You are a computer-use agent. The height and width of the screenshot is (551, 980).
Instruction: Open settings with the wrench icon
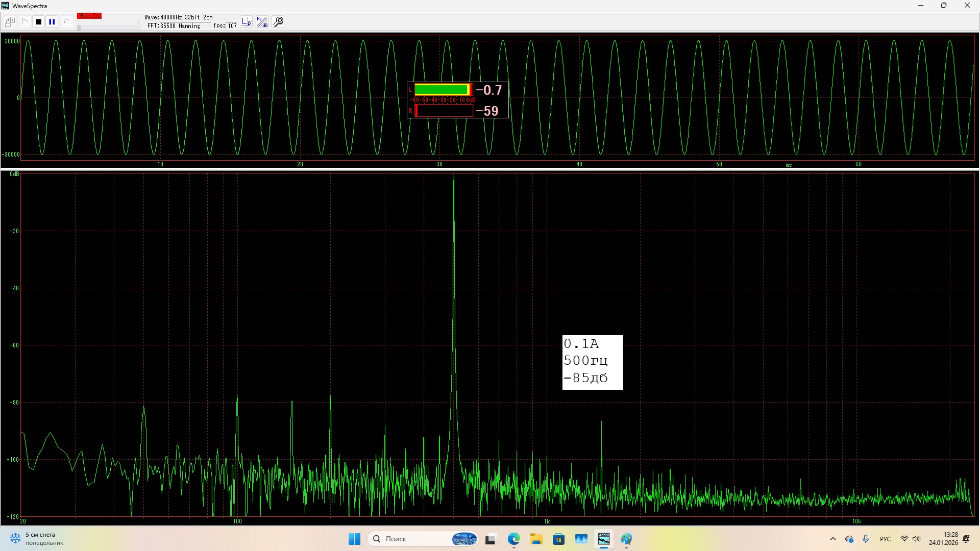tap(278, 22)
